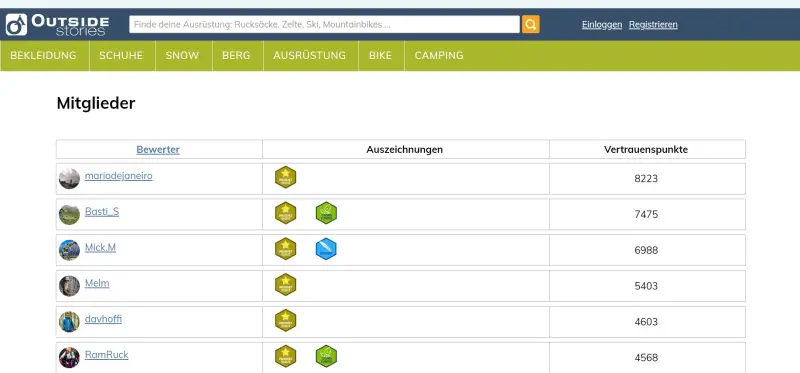Click mariodejaneiro's gold star badge
This screenshot has width=800, height=373.
pyautogui.click(x=286, y=177)
